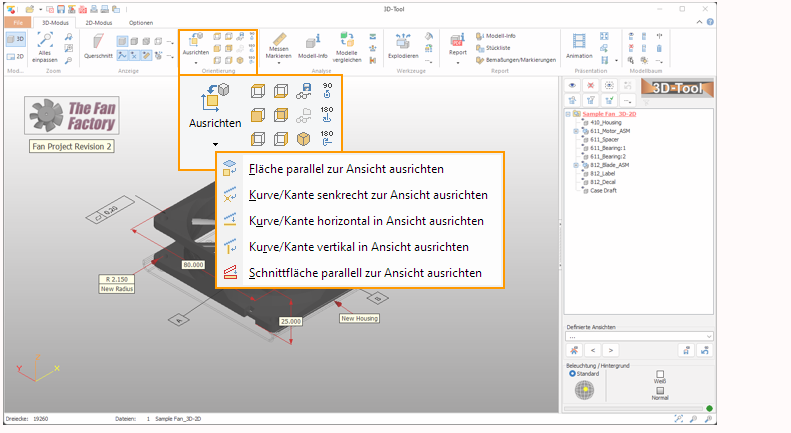The height and width of the screenshot is (433, 791).
Task: Select the Standard lighting radio button
Action: tap(571, 373)
